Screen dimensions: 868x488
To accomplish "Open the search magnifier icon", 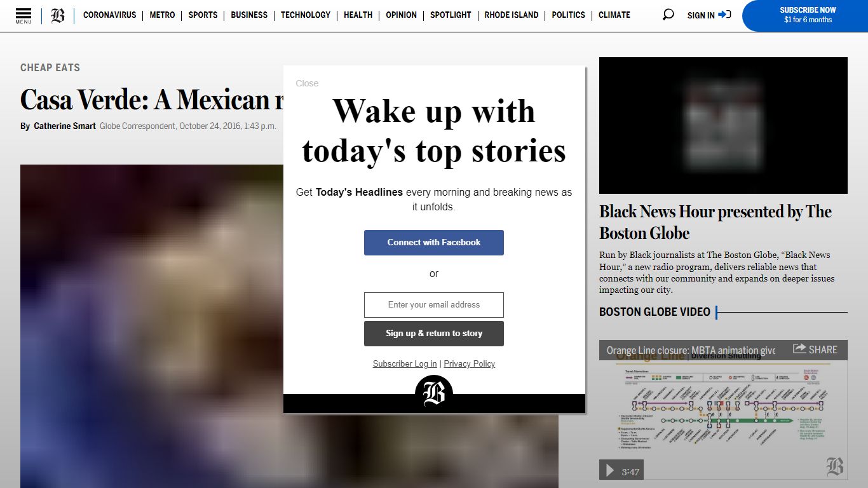I will [x=668, y=15].
